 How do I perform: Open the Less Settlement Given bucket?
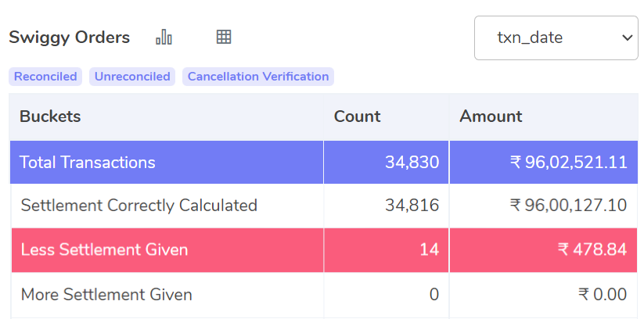[104, 249]
